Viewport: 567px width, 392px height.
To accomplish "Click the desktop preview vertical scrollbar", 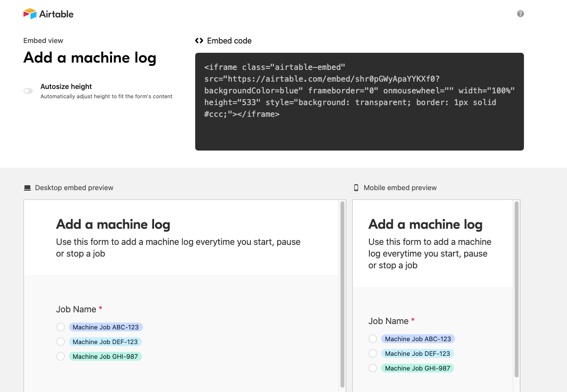I will click(x=342, y=294).
